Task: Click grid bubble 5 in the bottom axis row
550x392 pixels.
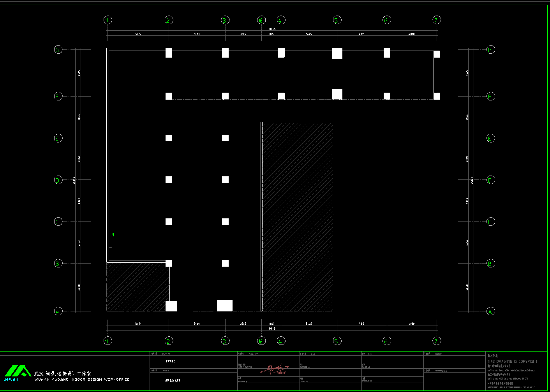Action: pyautogui.click(x=337, y=341)
